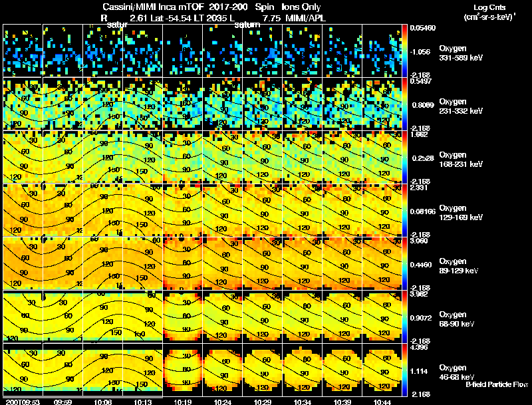The width and height of the screenshot is (532, 405).
Task: Open the 10:19 image in 46-68 keV row
Action: (182, 370)
